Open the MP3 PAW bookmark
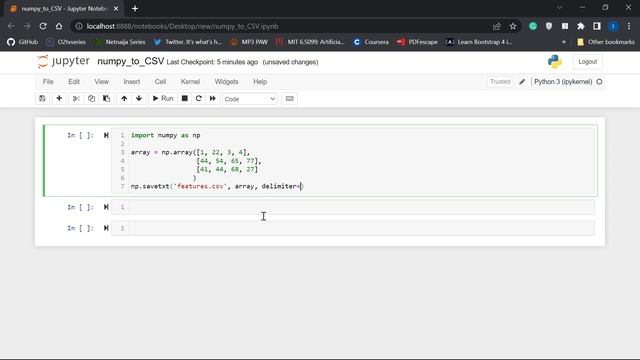Viewport: 640px width, 360px height. (x=249, y=42)
